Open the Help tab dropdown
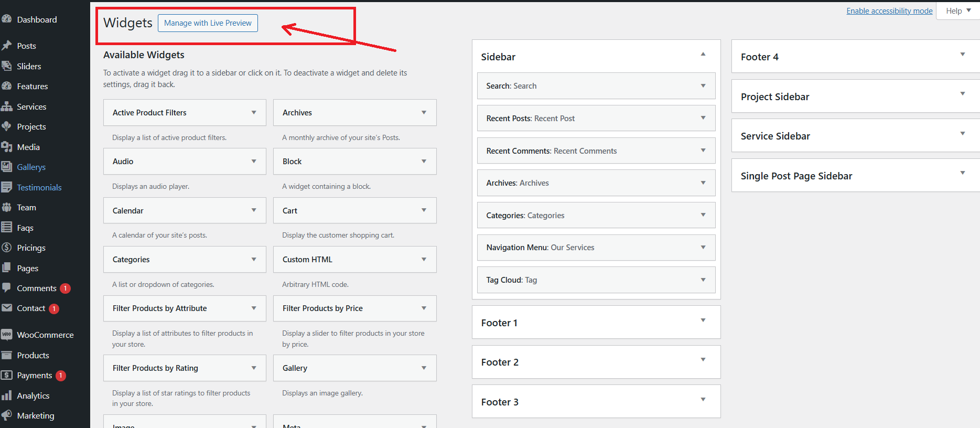The width and height of the screenshot is (980, 428). [x=958, y=11]
